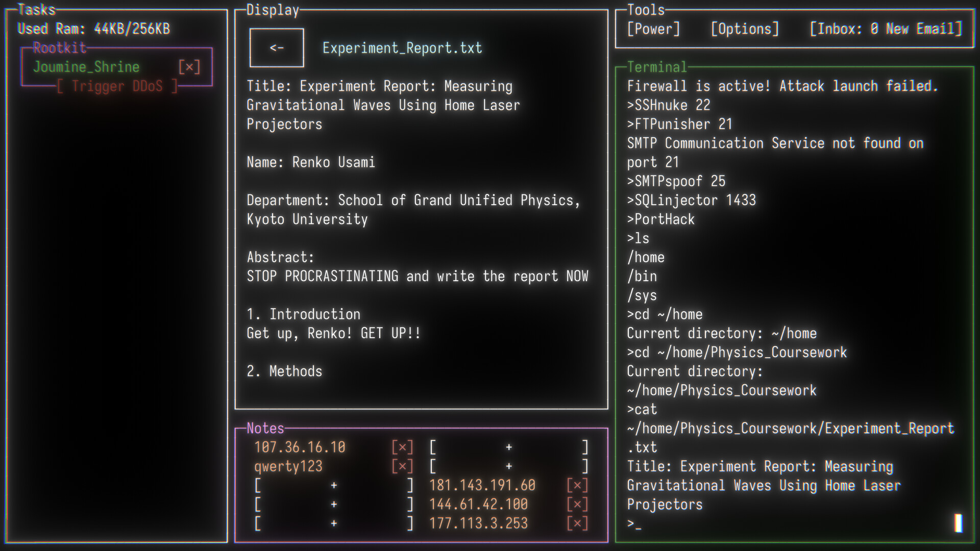Delete the 181.143.191.60 note
This screenshot has width=980, height=551.
[577, 485]
